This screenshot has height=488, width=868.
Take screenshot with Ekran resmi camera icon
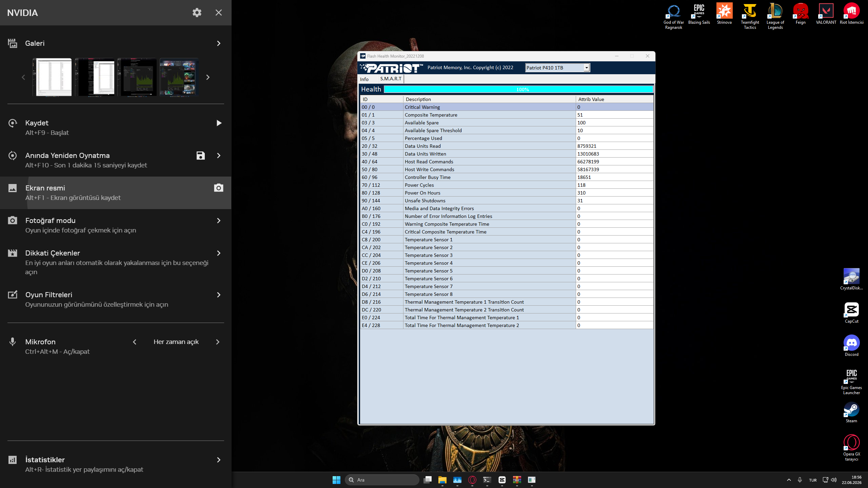[x=219, y=188]
